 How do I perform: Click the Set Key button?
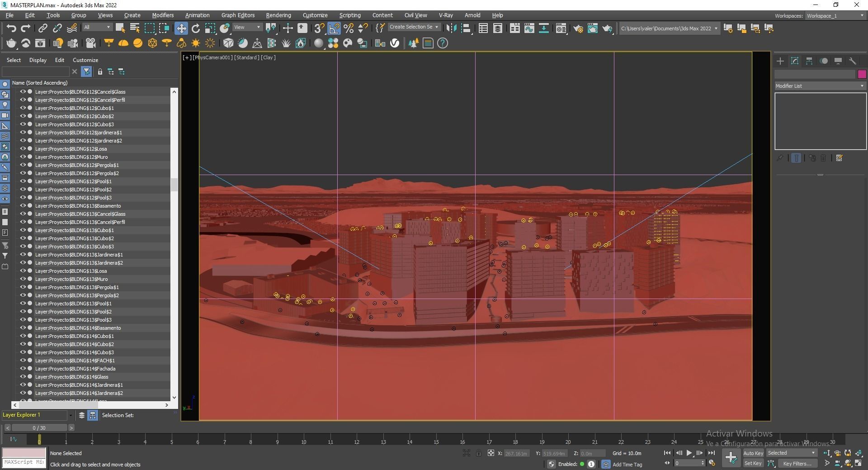point(753,463)
